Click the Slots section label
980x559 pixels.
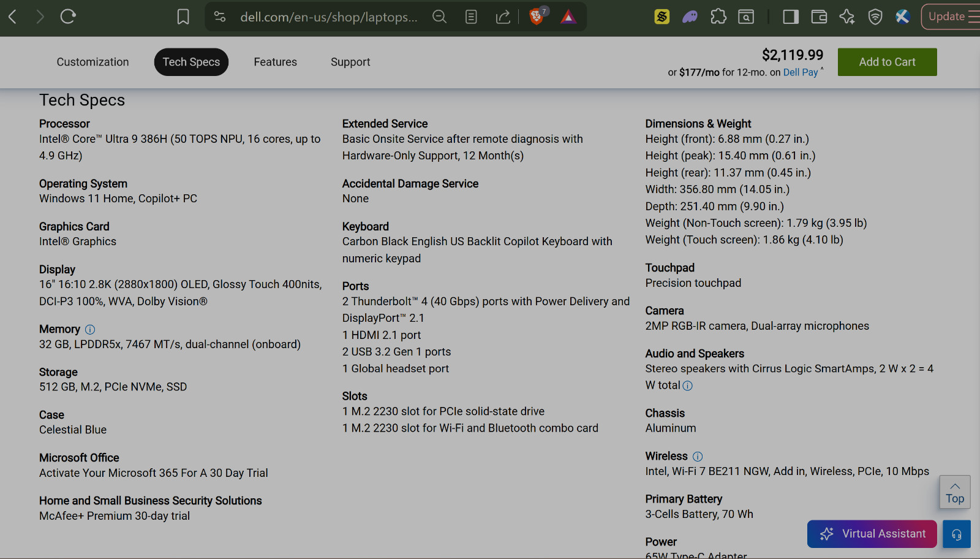pyautogui.click(x=355, y=397)
